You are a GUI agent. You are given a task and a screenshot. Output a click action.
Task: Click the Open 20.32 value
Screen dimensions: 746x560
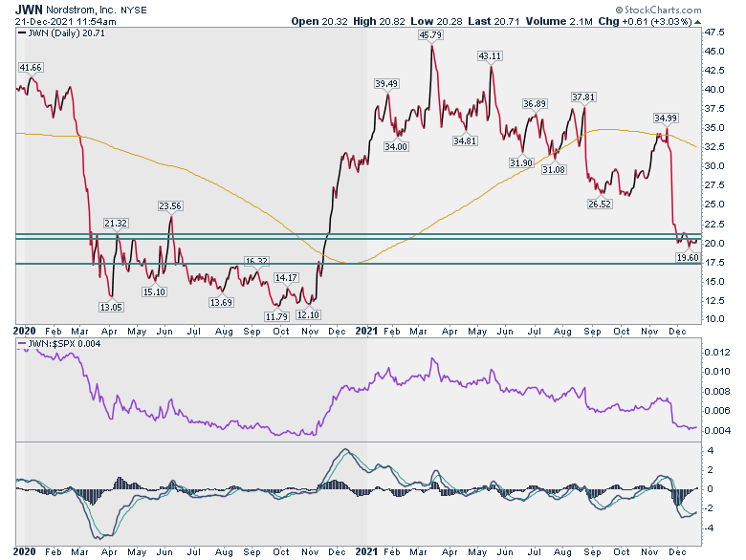319,21
